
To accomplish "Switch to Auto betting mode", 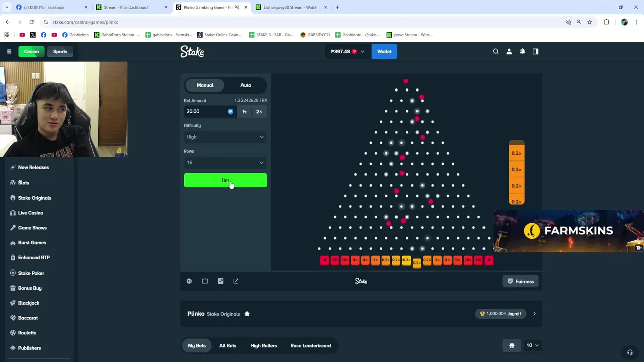I will pos(246,85).
